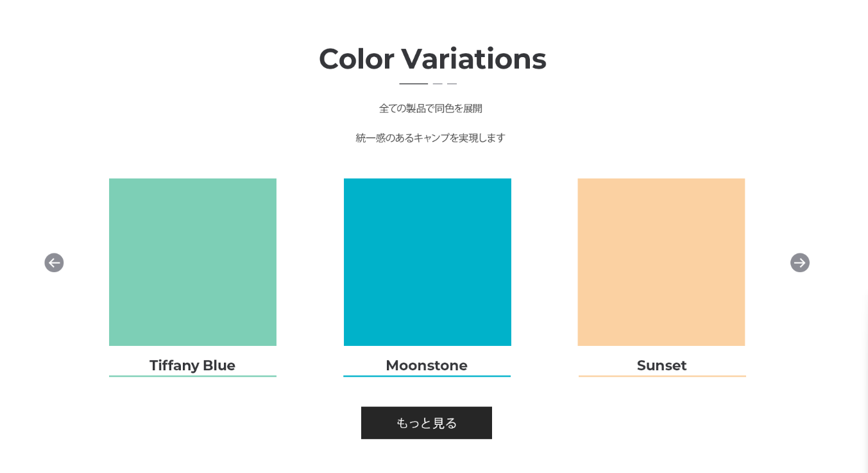Click the long dark divider line under heading
This screenshot has width=868, height=473.
pos(413,84)
